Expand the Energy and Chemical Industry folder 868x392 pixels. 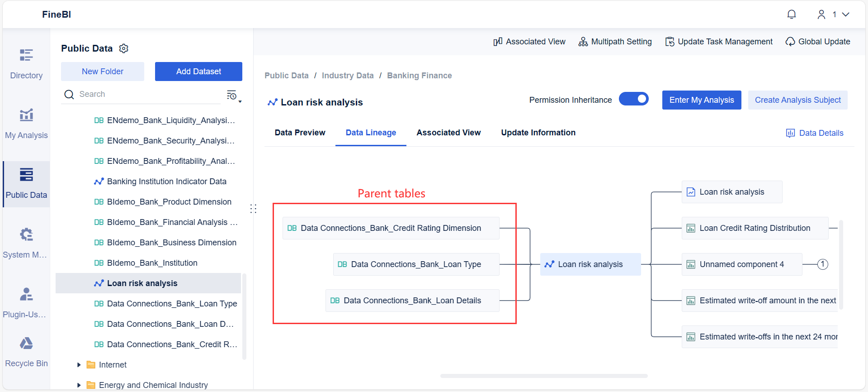point(79,385)
